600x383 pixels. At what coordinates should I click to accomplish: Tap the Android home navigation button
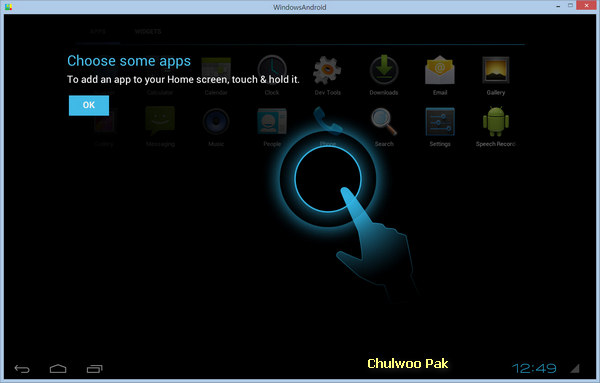coord(58,369)
